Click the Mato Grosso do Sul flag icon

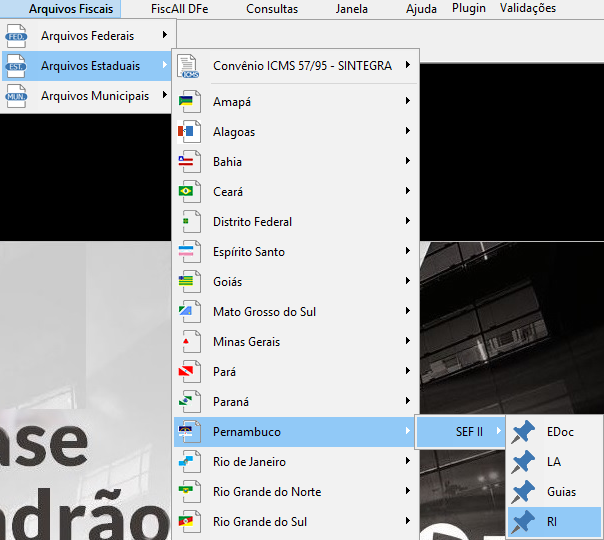(x=189, y=312)
